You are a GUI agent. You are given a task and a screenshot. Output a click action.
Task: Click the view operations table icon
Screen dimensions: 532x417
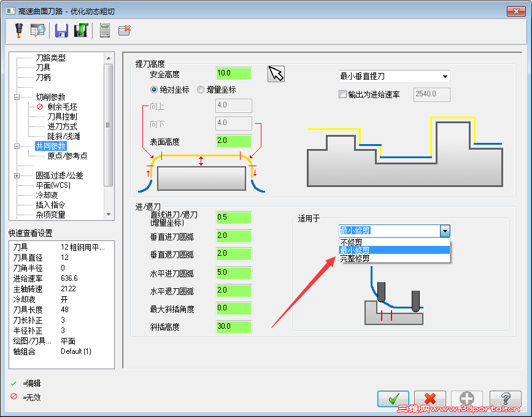(37, 30)
